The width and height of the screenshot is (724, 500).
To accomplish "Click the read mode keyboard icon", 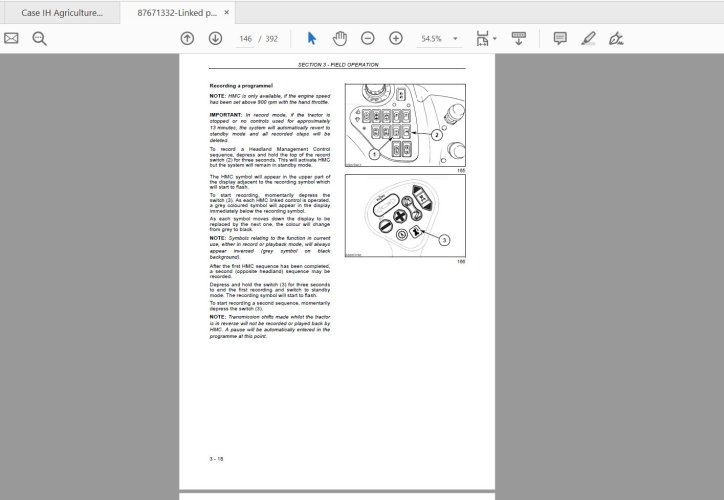I will 518,38.
